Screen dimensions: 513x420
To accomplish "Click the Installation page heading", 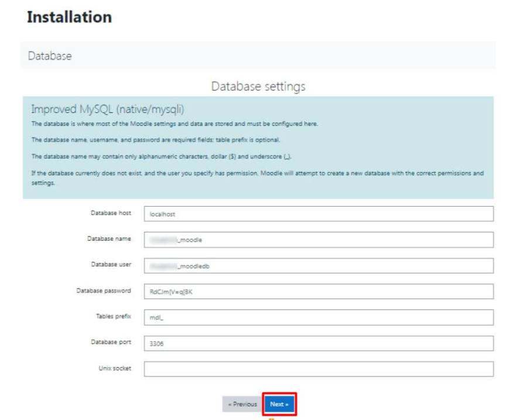I will point(68,17).
